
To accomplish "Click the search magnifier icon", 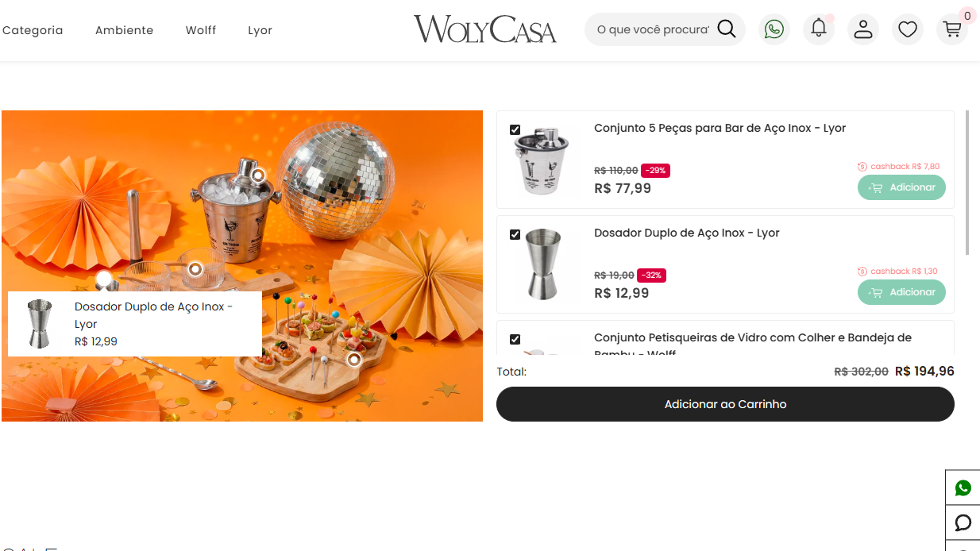I will click(x=726, y=29).
